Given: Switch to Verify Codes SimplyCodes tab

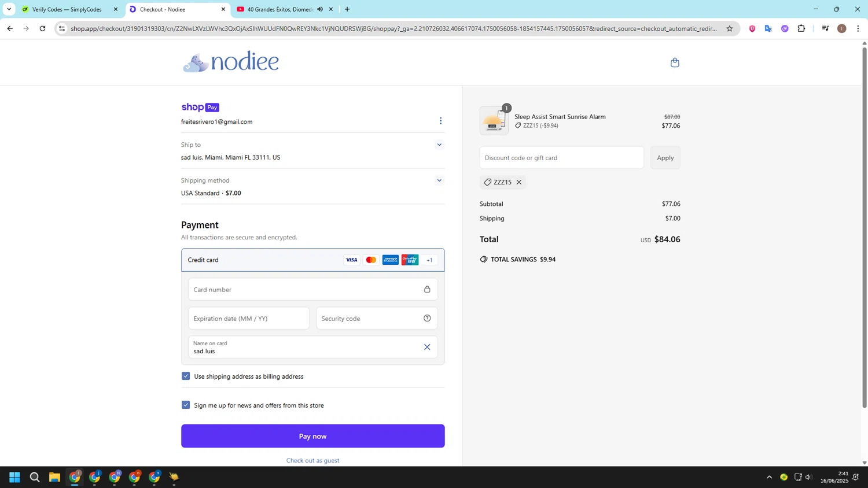Looking at the screenshot, I should point(69,9).
